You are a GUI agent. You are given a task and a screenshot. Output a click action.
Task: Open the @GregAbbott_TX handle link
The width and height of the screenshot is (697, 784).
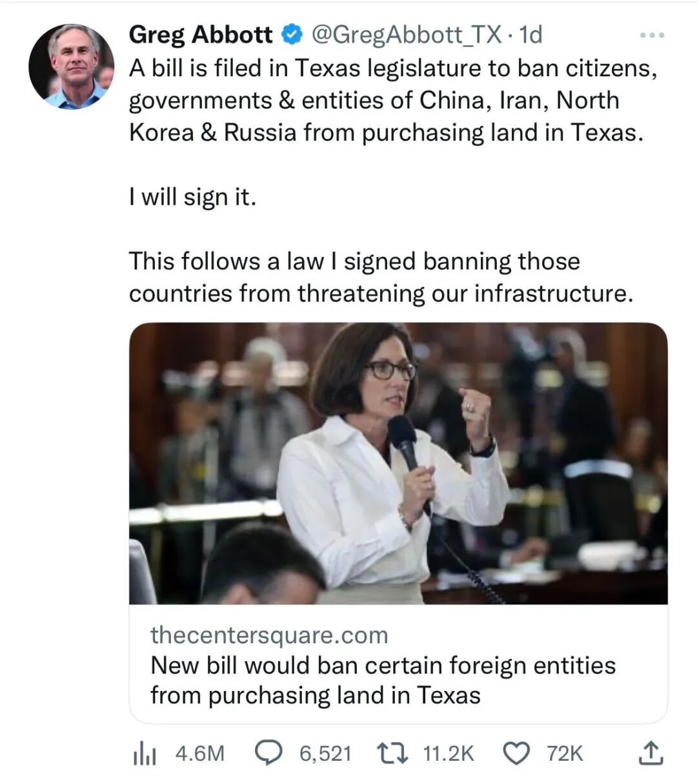coord(407,34)
